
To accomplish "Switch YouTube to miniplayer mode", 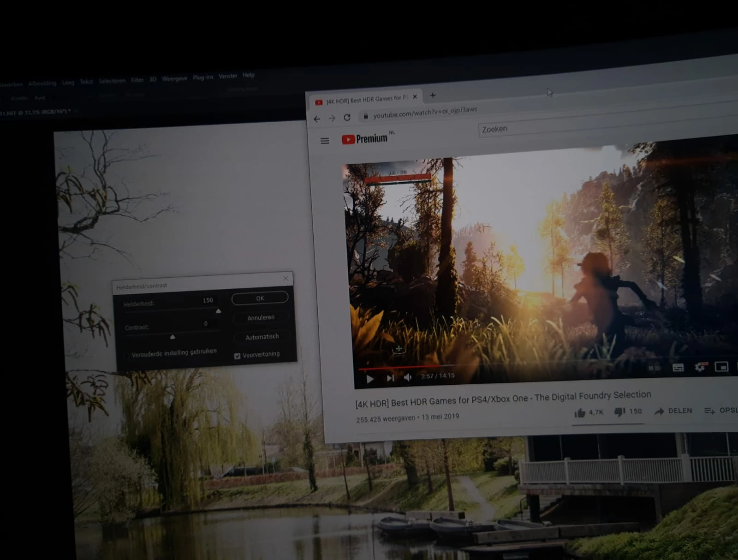I will point(721,366).
